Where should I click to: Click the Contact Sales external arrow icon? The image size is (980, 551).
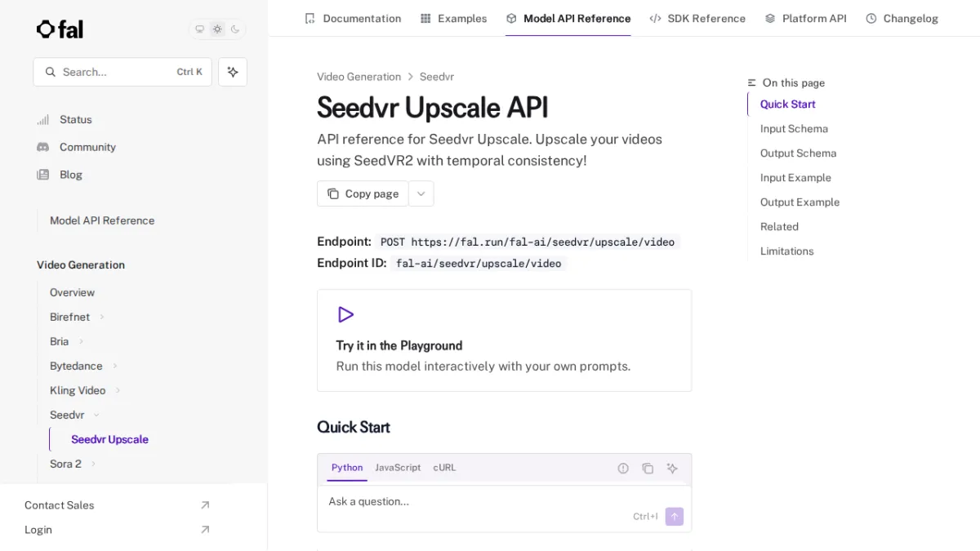[x=205, y=505]
